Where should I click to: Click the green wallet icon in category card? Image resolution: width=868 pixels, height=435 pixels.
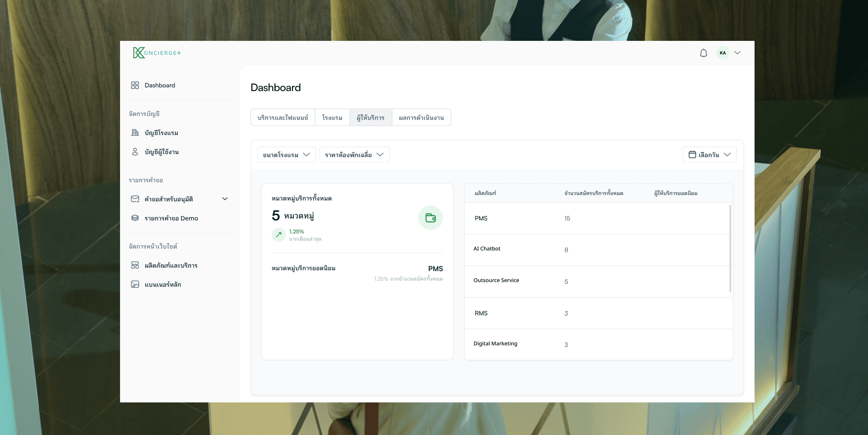pyautogui.click(x=430, y=218)
